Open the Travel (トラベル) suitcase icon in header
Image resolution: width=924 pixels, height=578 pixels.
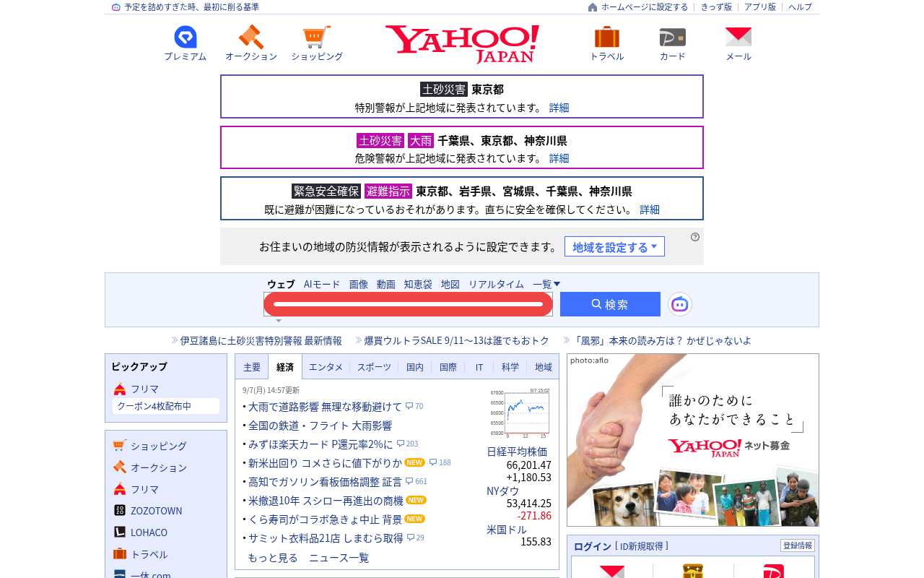(x=607, y=37)
